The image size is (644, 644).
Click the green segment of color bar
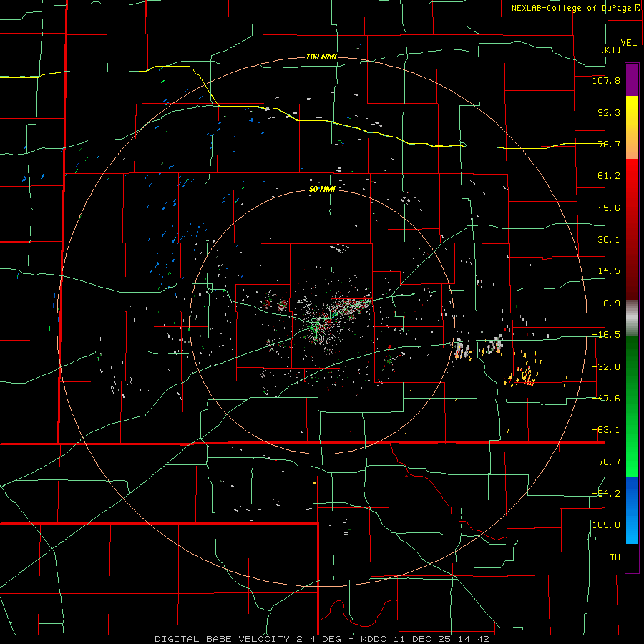632,406
